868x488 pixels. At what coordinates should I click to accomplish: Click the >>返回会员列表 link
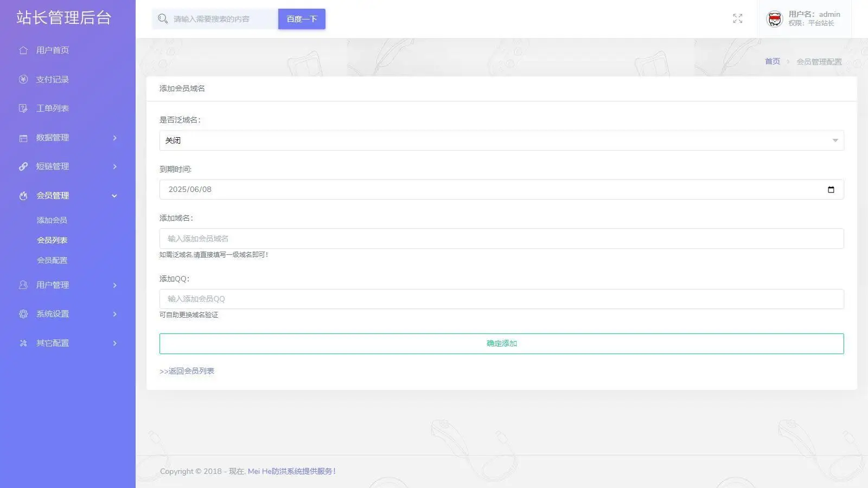[x=187, y=371]
